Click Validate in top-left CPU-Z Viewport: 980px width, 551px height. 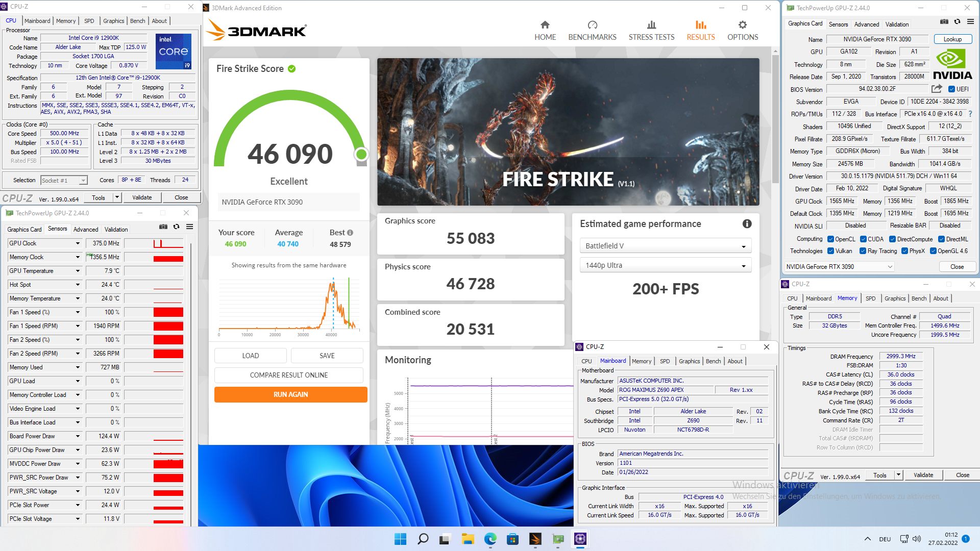pyautogui.click(x=142, y=197)
